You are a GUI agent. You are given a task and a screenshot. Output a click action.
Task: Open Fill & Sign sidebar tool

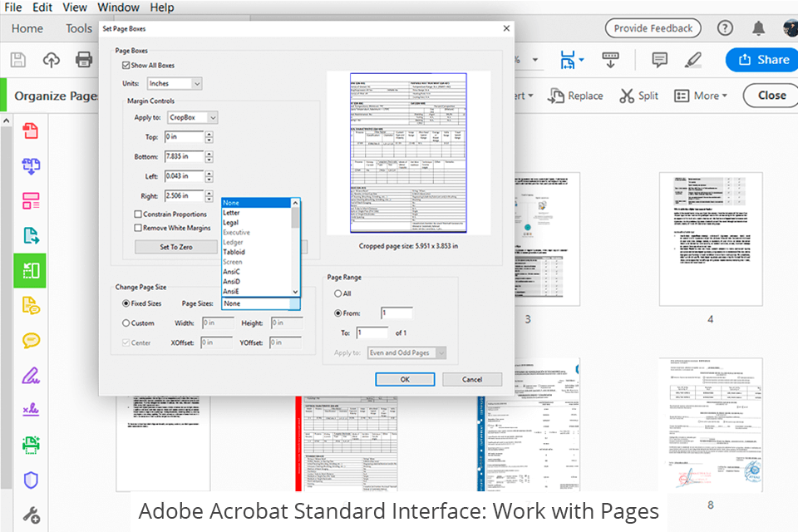pos(31,376)
